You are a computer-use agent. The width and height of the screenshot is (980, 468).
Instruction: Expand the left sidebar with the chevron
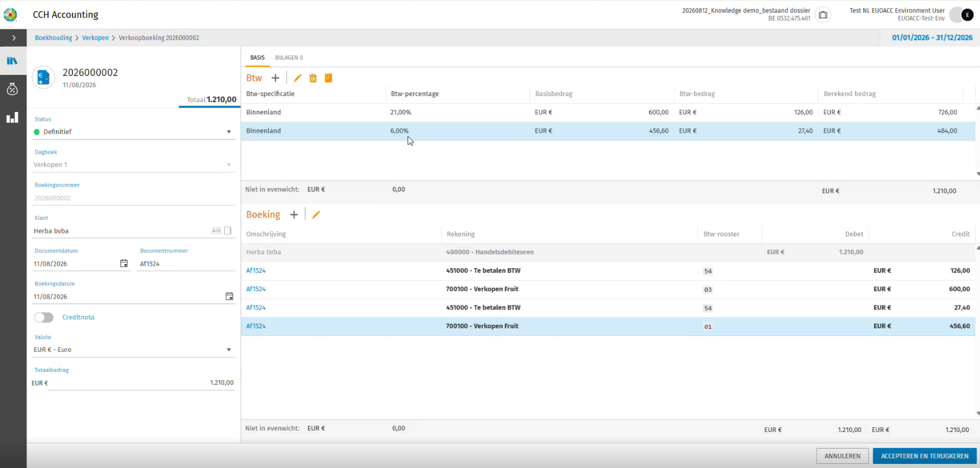(x=14, y=38)
